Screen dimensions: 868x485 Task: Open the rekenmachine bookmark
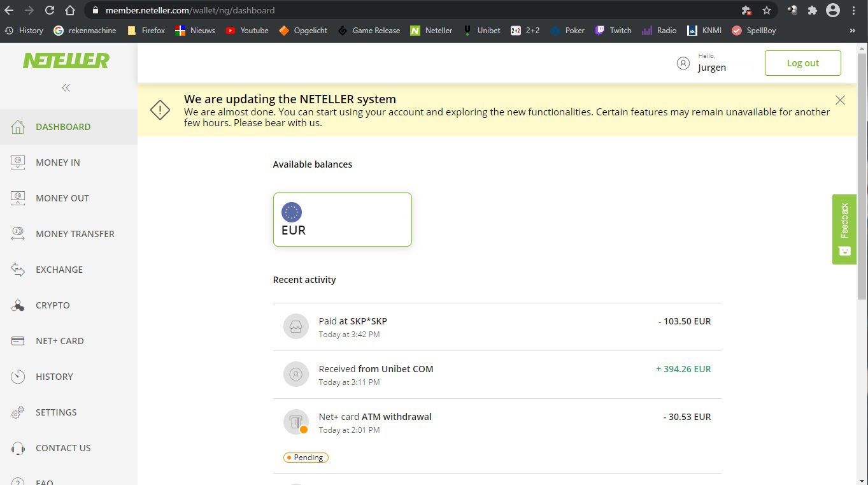click(x=86, y=31)
